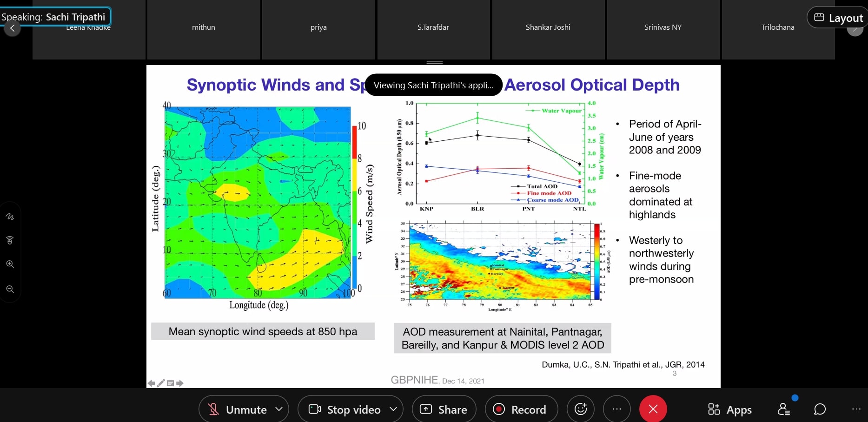
Task: Zoom in on shared content
Action: (10, 264)
